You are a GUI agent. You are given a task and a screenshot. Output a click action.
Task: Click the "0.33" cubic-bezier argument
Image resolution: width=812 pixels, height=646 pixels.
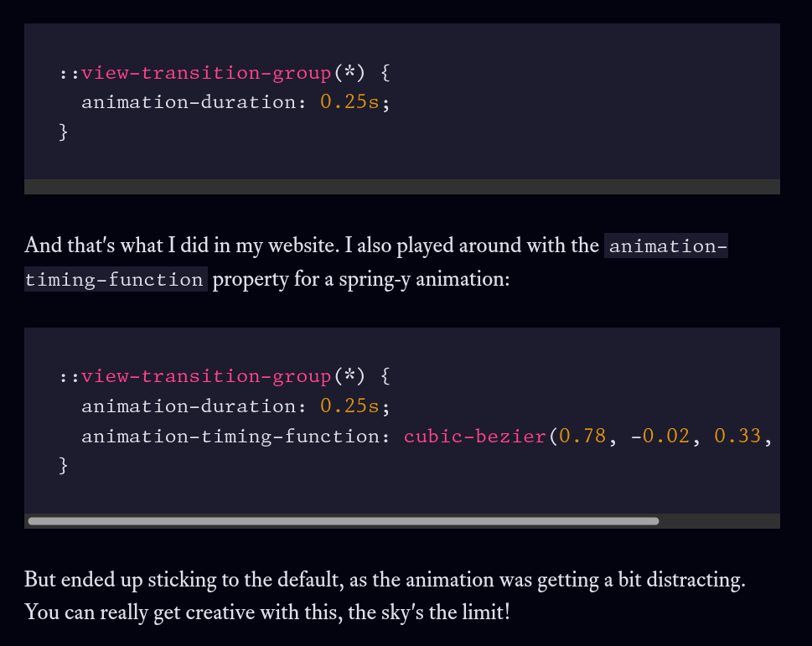(737, 437)
